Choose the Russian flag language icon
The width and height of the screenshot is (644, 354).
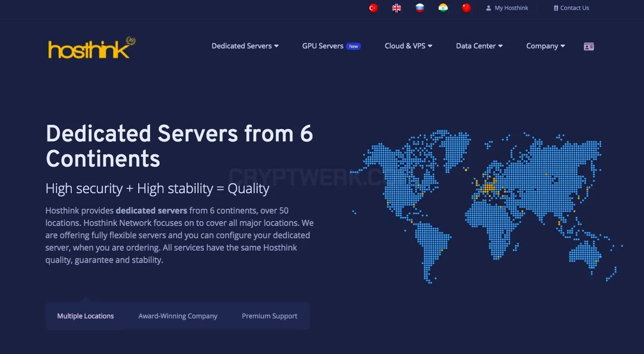click(x=420, y=8)
